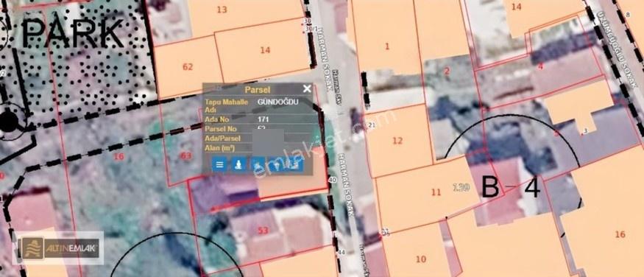This screenshot has height=277, width=644.
Task: Select parcel 12 on the map
Action: pyautogui.click(x=397, y=141)
